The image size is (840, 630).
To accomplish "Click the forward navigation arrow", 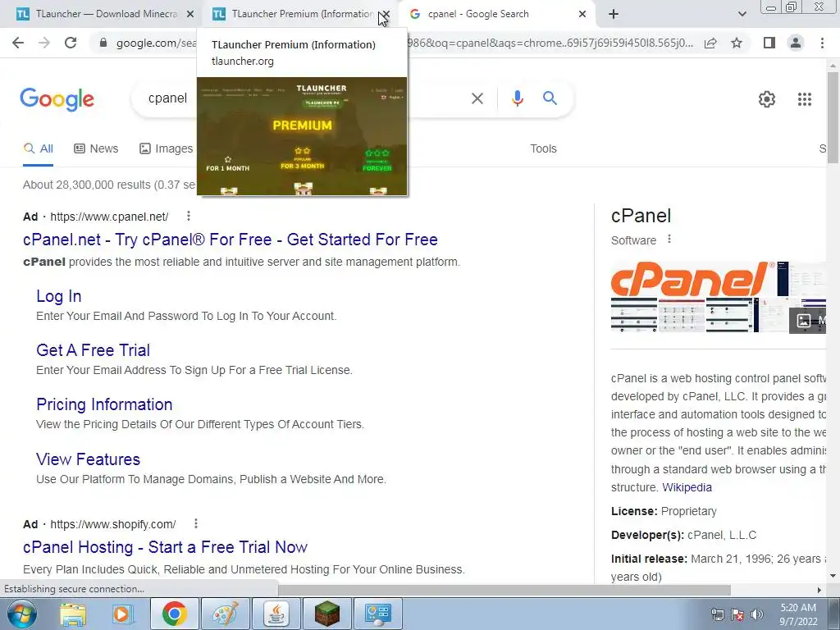I will (44, 43).
